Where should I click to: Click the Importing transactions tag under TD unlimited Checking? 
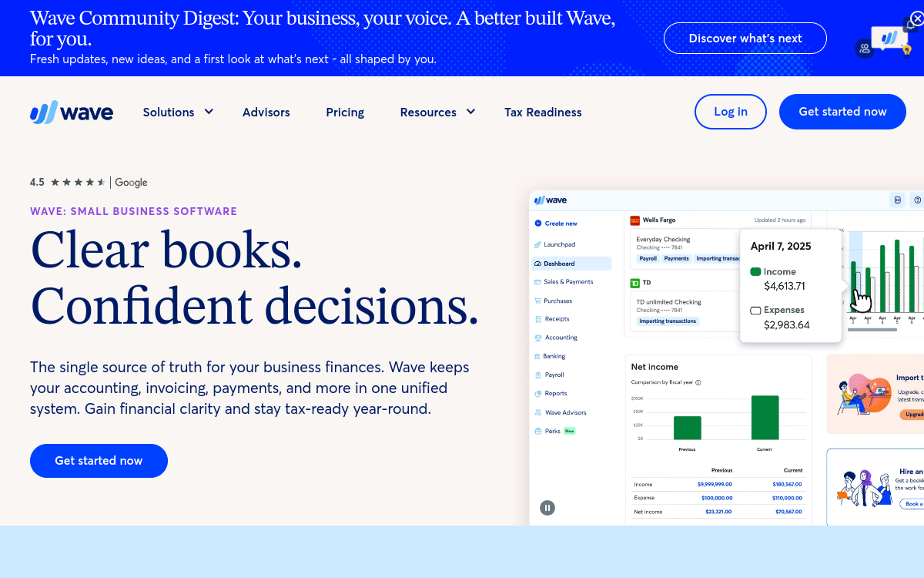point(668,321)
